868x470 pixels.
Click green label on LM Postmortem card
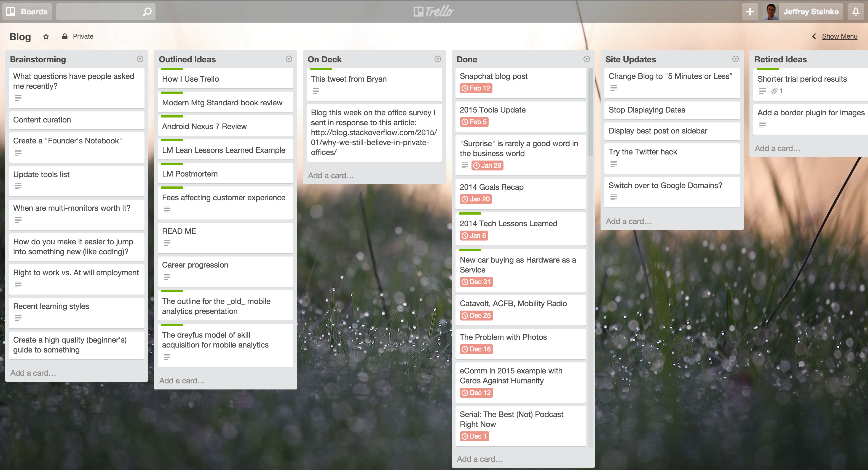tap(172, 164)
